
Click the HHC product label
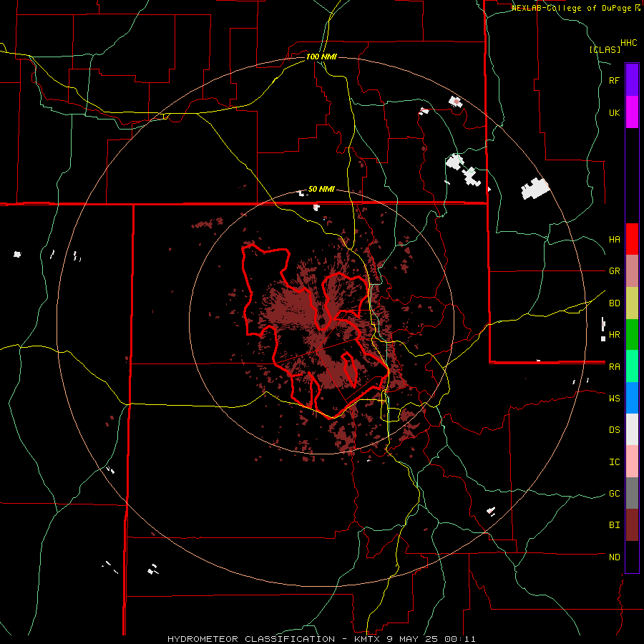629,43
